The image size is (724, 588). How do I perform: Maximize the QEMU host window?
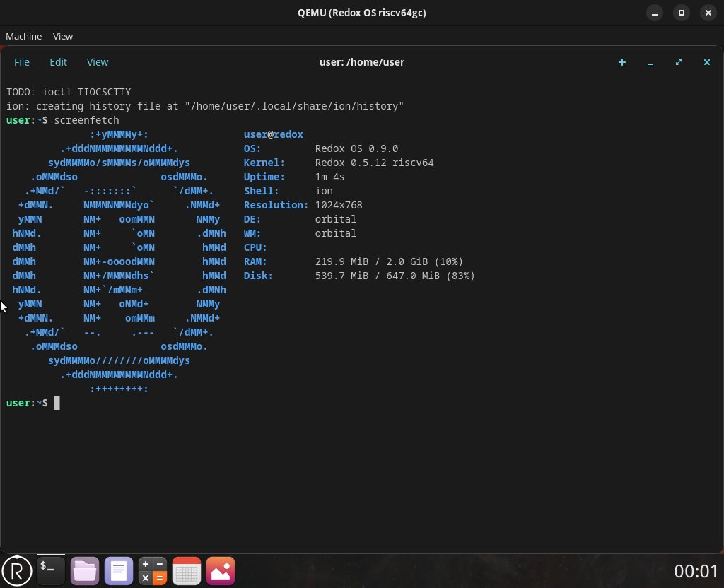click(x=681, y=13)
